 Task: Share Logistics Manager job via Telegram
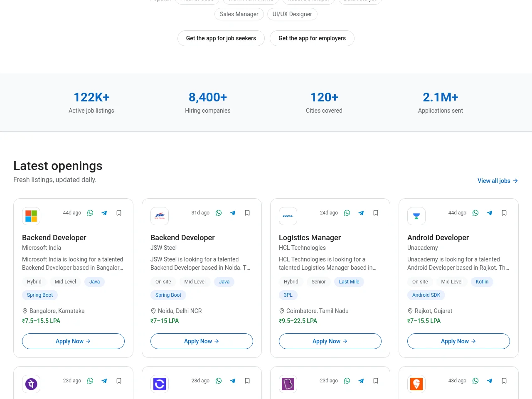(361, 213)
